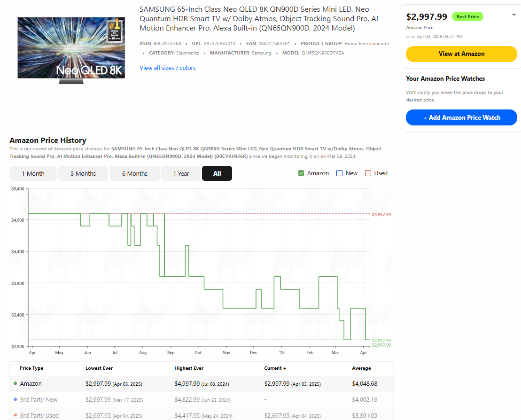Click the orange 3rd Party Used dot
Image resolution: width=521 pixels, height=420 pixels.
pos(16,415)
